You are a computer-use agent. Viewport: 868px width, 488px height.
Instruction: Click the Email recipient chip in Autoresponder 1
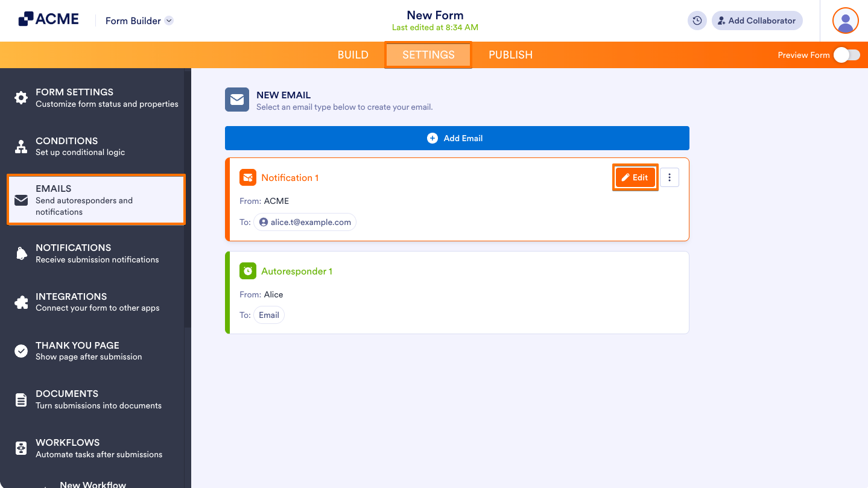[x=269, y=315]
